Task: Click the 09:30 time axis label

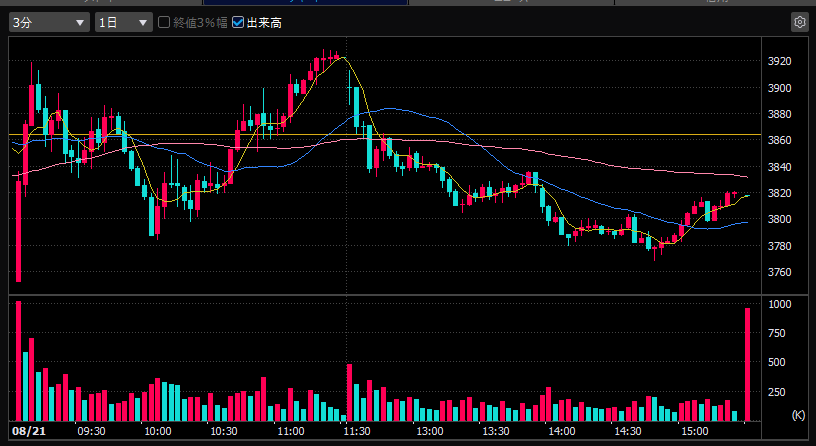Action: [x=91, y=431]
